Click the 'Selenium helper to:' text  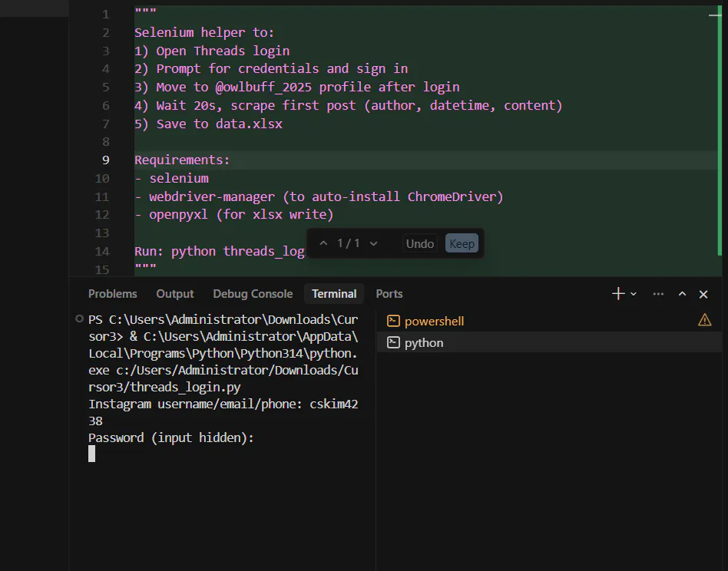pos(204,32)
